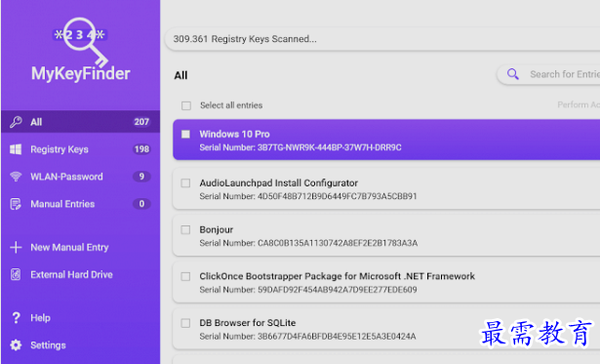Click the MyKeyFinder title text

tap(81, 73)
